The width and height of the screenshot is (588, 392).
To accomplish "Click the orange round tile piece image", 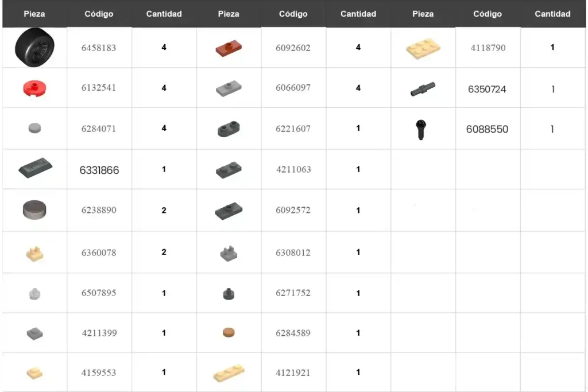I will [x=229, y=332].
